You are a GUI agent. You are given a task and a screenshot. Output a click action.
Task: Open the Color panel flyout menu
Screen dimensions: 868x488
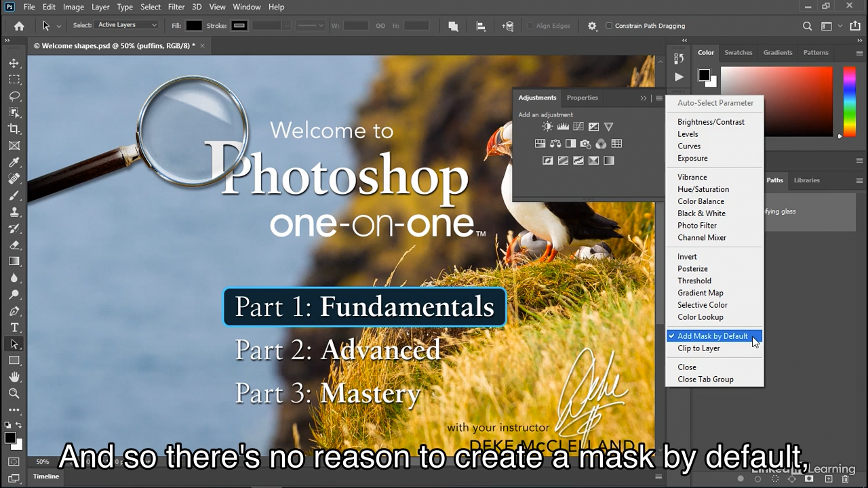(x=860, y=52)
